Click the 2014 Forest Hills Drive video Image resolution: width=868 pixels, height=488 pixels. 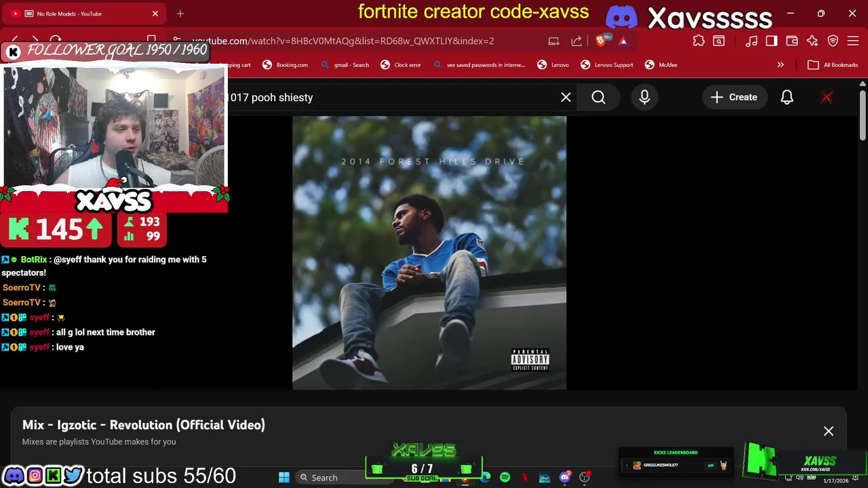[429, 253]
